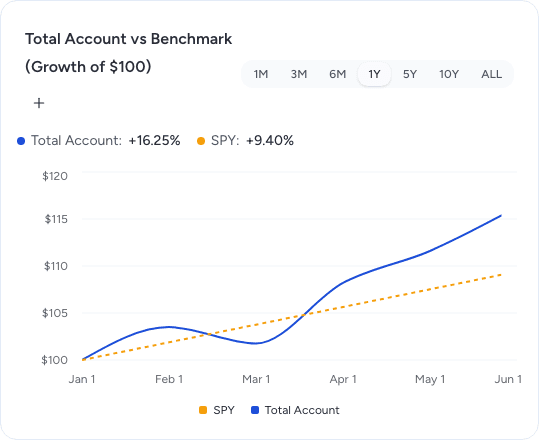Click the Feb 1 x-axis label
The image size is (539, 440).
[169, 379]
